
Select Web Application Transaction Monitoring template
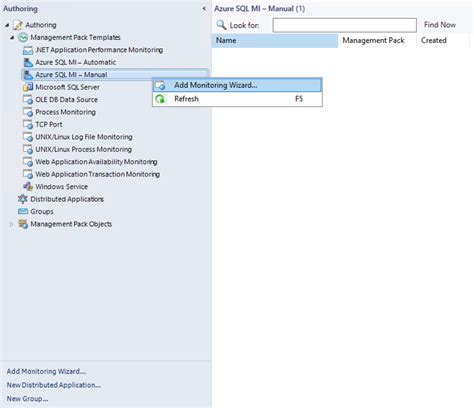pos(97,174)
